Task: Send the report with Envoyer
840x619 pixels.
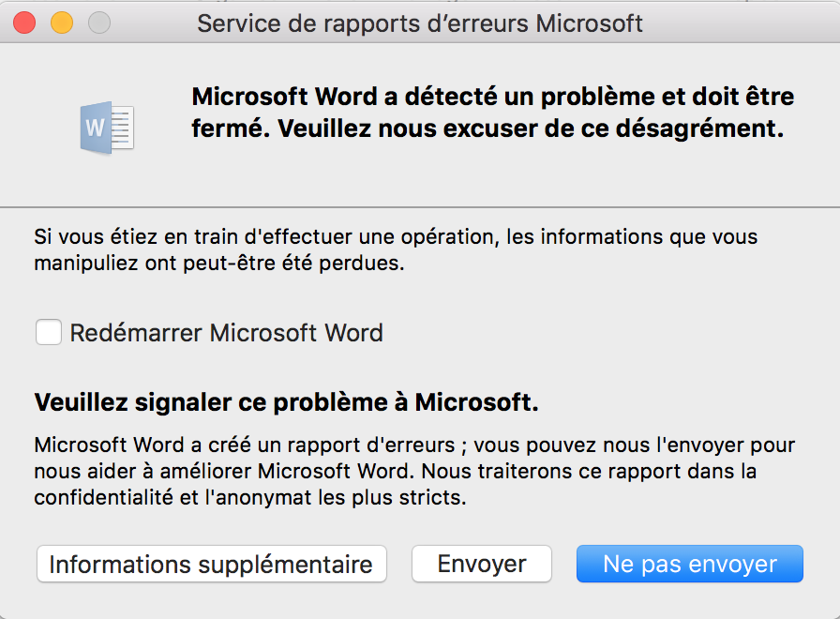Action: coord(482,564)
